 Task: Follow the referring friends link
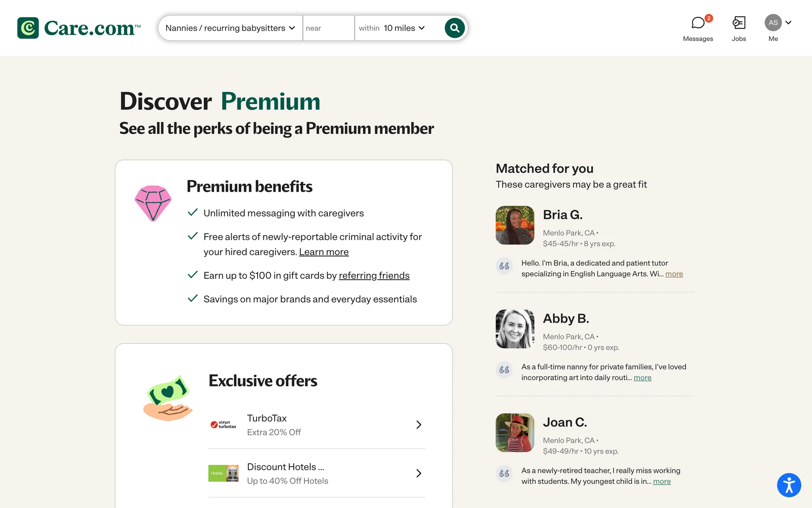click(x=374, y=276)
